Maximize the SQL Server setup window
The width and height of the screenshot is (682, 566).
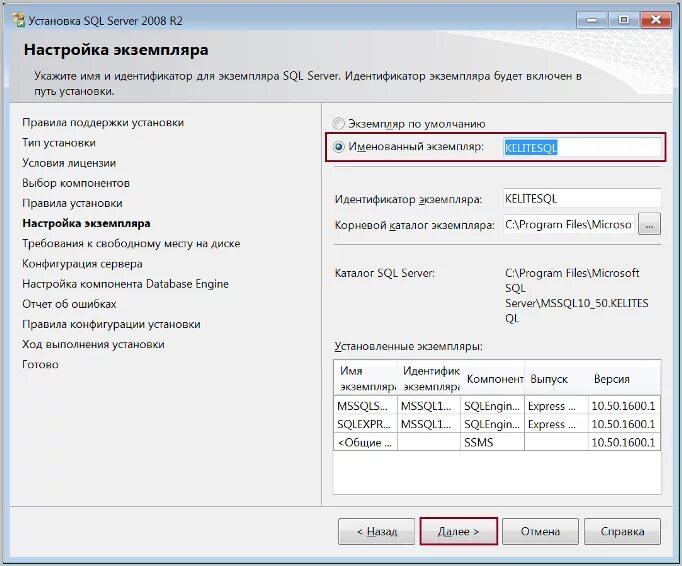[x=623, y=20]
